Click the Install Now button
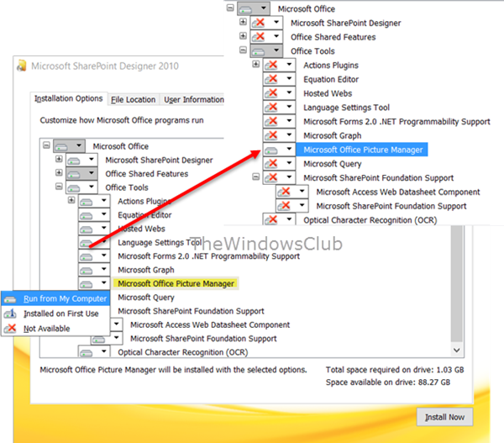Screen dimensions: 504x443 444,417
